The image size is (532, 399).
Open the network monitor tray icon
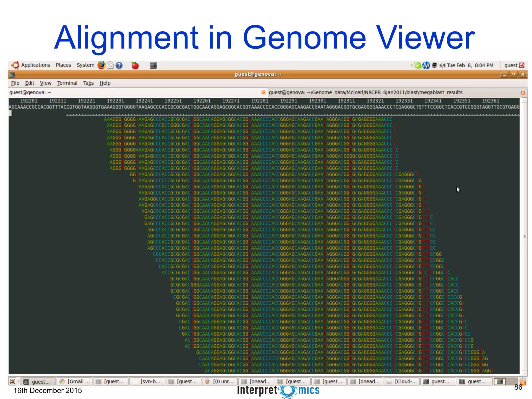[434, 65]
